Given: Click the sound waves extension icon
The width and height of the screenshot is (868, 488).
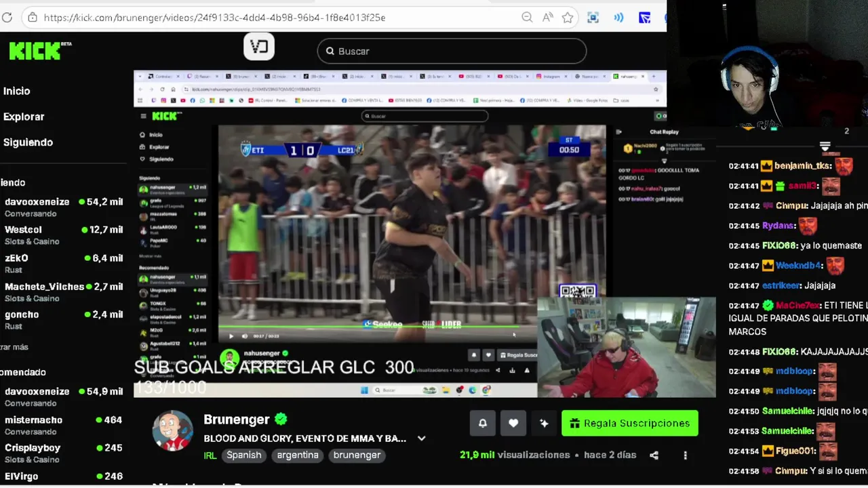Looking at the screenshot, I should click(x=618, y=18).
